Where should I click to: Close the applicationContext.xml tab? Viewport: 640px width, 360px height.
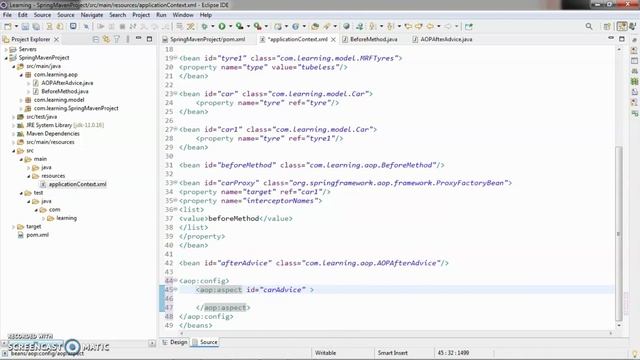[x=333, y=39]
